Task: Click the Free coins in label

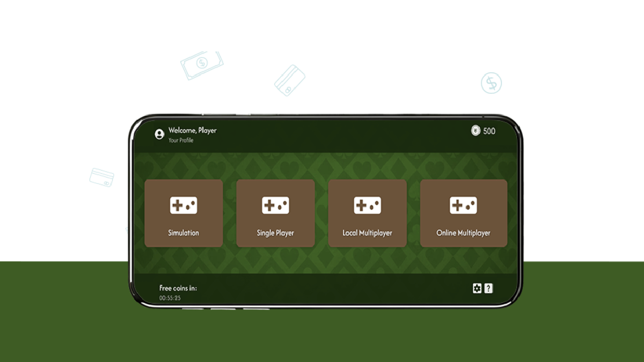Action: click(x=178, y=288)
